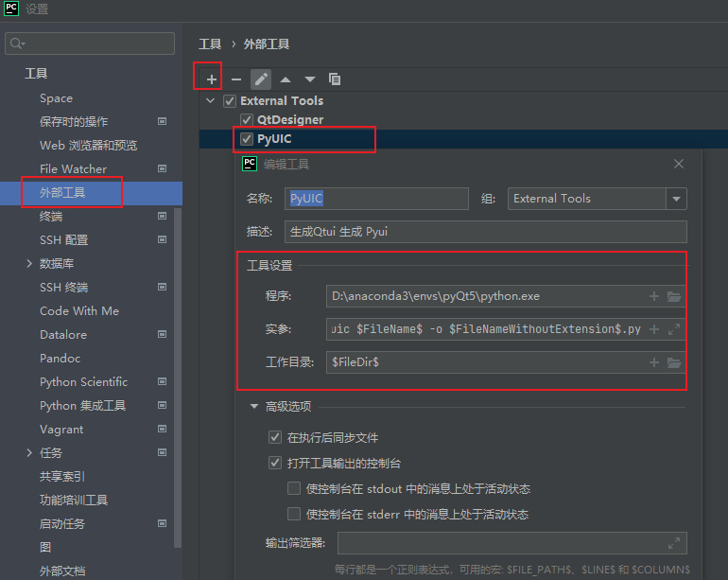Open the File Watcher settings page

tap(74, 169)
